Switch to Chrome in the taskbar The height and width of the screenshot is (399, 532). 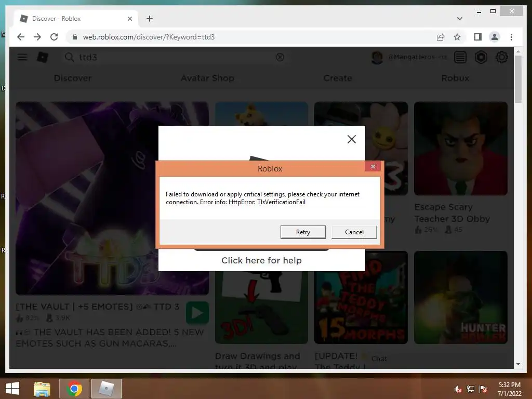pos(74,389)
